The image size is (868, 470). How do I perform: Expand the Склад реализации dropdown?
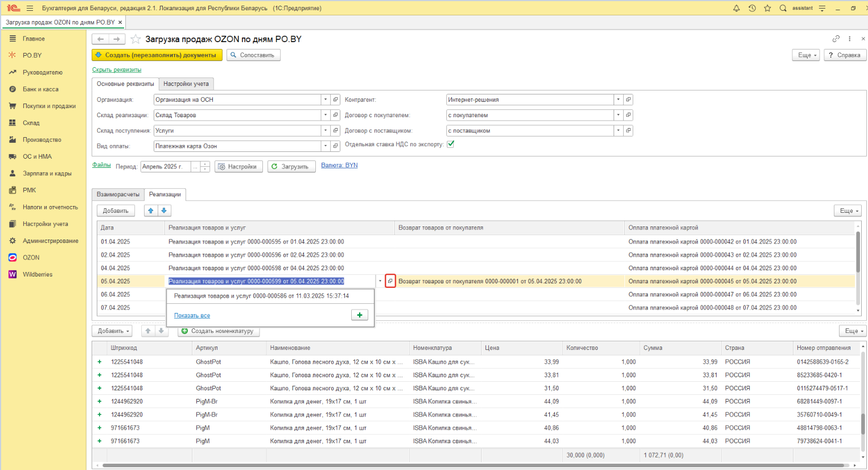point(326,115)
